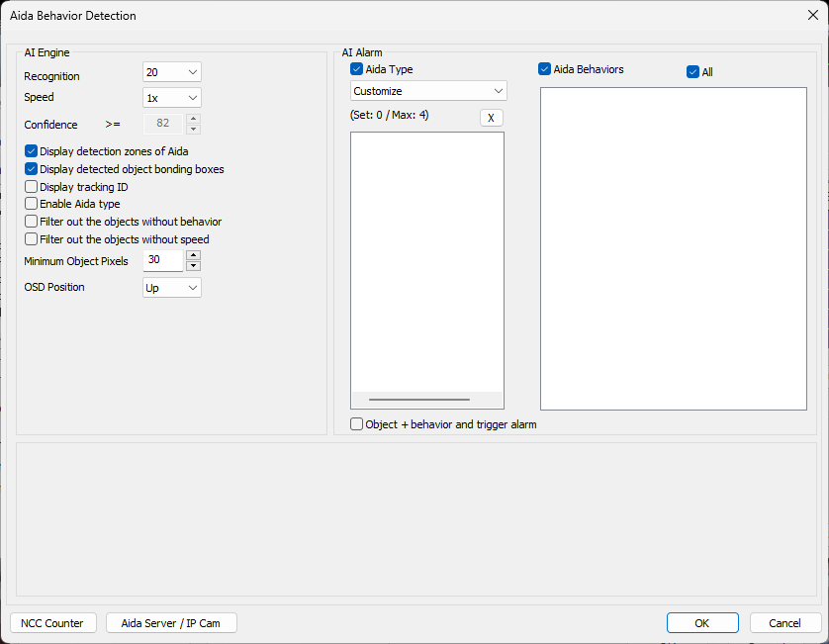
Task: Click the Minimum Object Pixels field
Action: click(163, 260)
